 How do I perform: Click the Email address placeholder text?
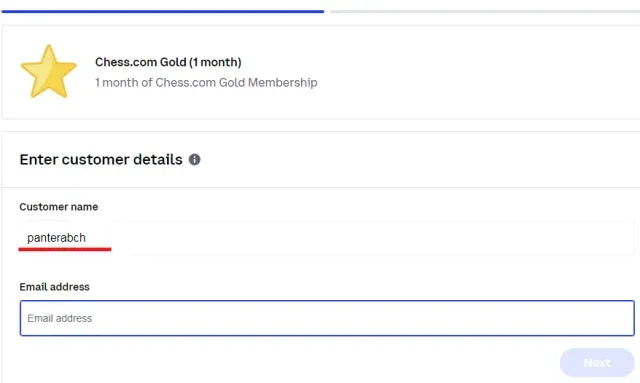pos(60,318)
